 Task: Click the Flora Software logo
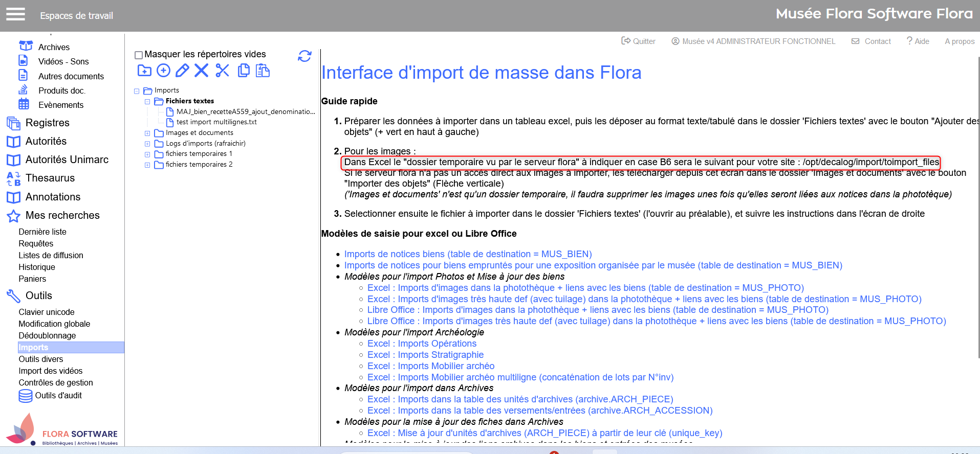62,429
